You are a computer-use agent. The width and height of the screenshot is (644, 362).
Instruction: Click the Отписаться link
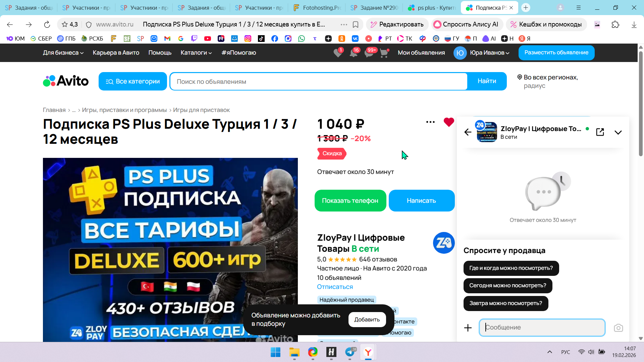point(335,287)
